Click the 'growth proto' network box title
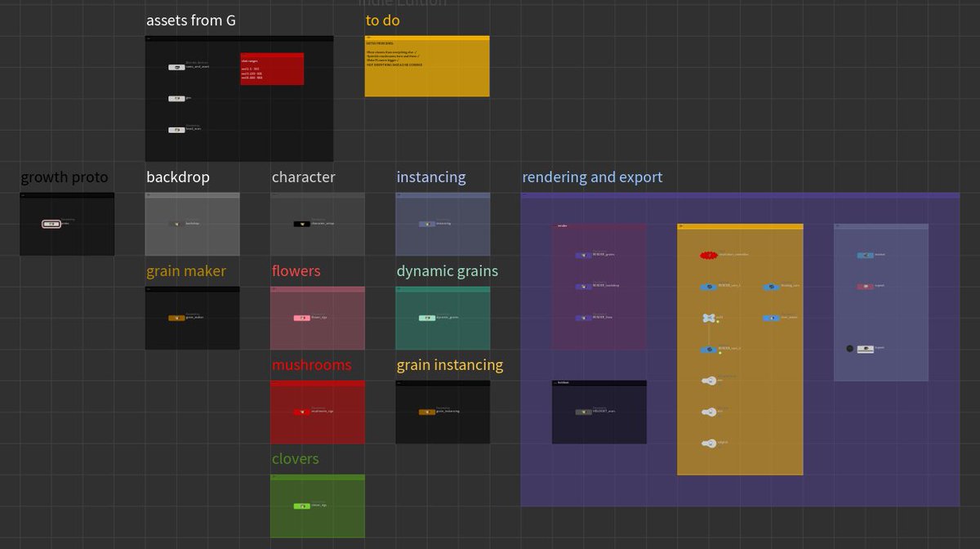The image size is (980, 549). (x=65, y=177)
